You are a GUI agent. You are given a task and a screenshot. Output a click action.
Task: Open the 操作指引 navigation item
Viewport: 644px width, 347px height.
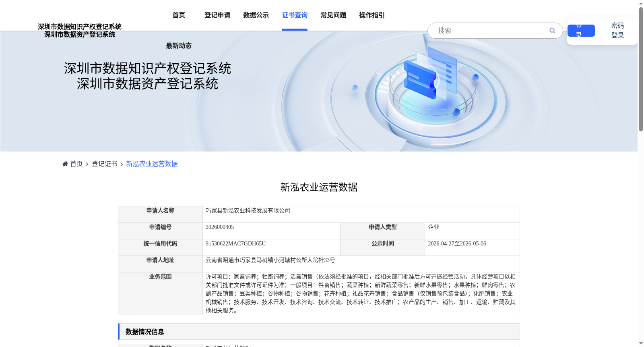pos(372,15)
